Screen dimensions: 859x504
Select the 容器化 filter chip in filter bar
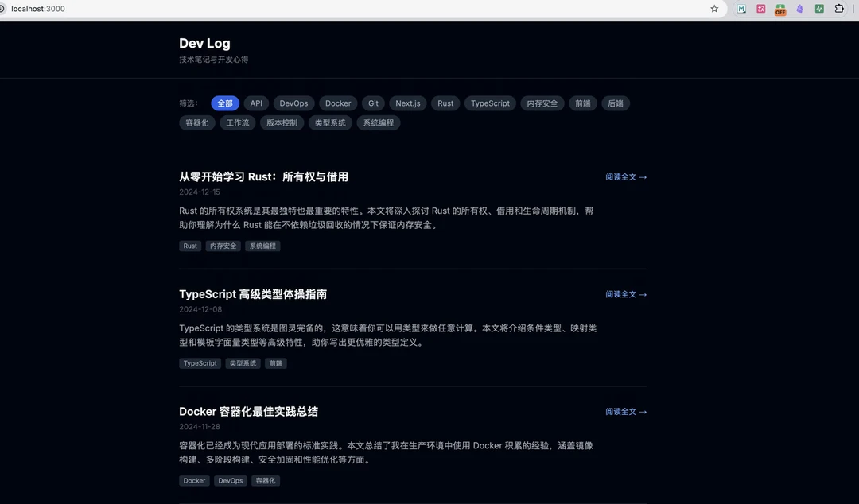tap(197, 122)
